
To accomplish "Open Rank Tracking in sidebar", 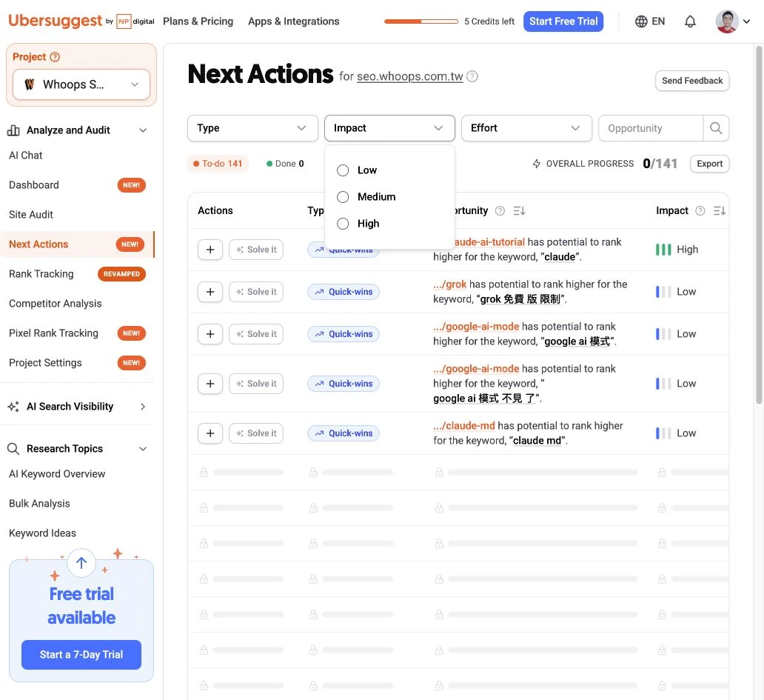I will tap(41, 274).
